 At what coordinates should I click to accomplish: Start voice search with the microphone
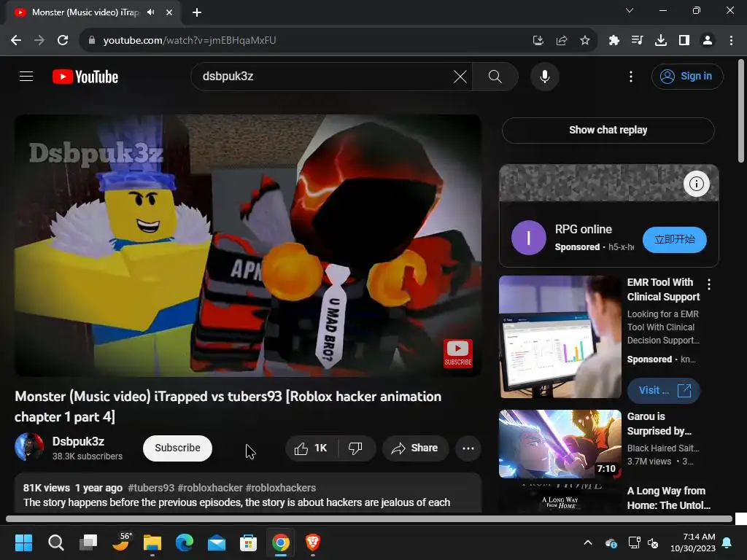(544, 76)
